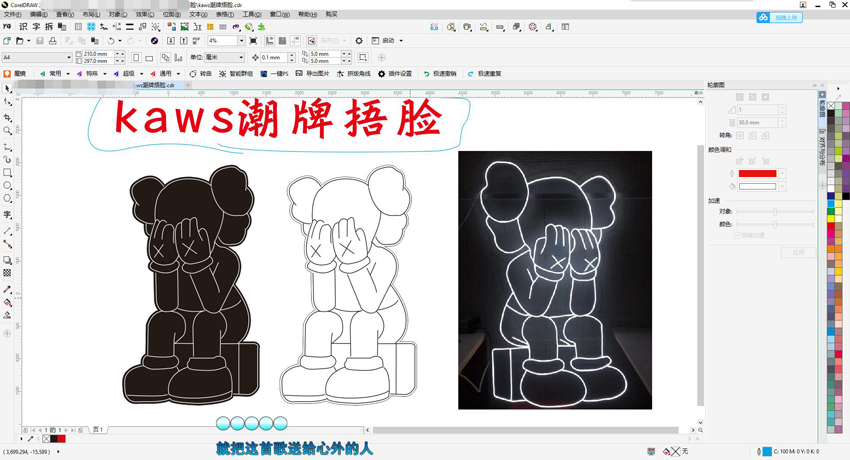Click the 魔镜 button
The image size is (850, 460).
[x=15, y=74]
